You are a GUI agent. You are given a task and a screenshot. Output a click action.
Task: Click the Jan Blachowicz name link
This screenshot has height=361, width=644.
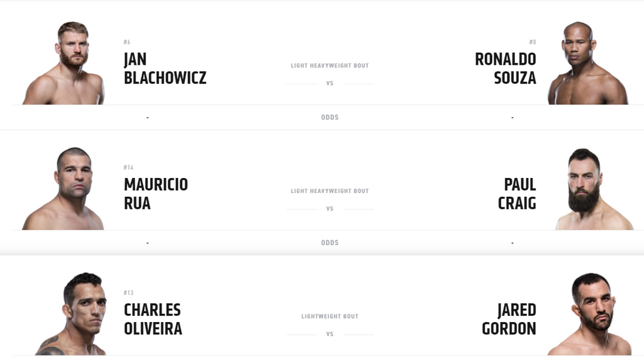[165, 69]
